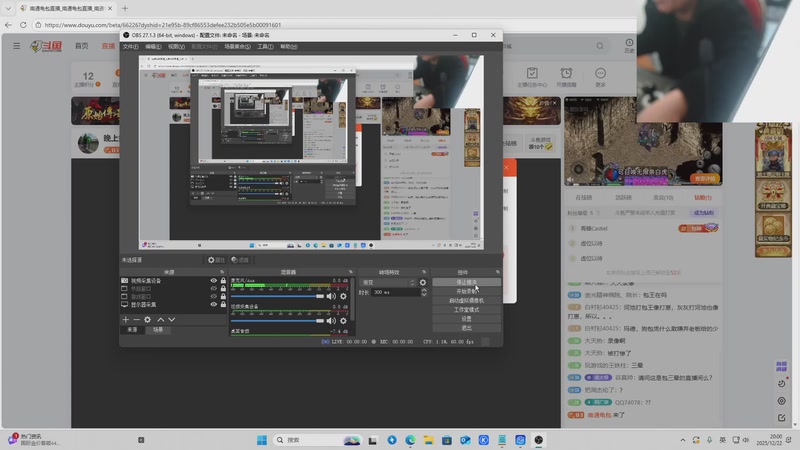Lock the 视频采集设备 source

222,281
